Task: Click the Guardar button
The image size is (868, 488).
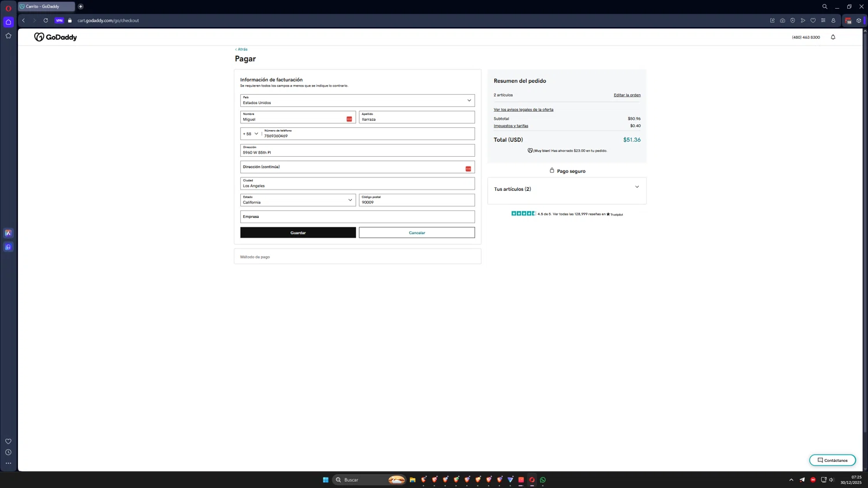Action: point(298,232)
